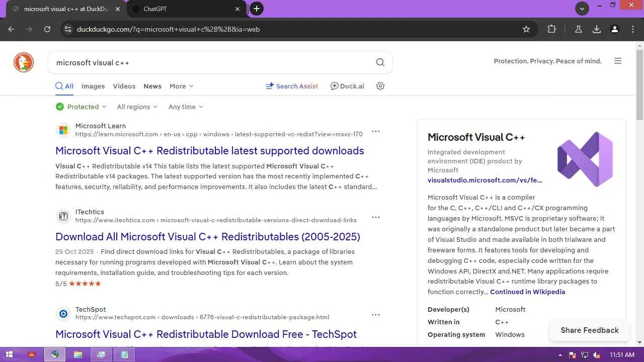Screen dimensions: 644x362
Task: Click the system clock showing 11:51 AM
Action: point(622,355)
